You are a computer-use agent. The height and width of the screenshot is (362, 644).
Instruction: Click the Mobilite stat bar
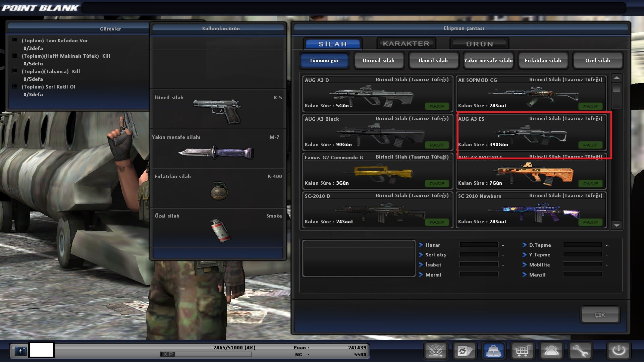click(x=582, y=264)
